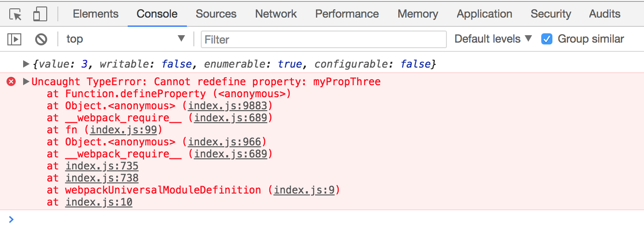
Task: Switch to the Elements tab
Action: click(x=96, y=14)
